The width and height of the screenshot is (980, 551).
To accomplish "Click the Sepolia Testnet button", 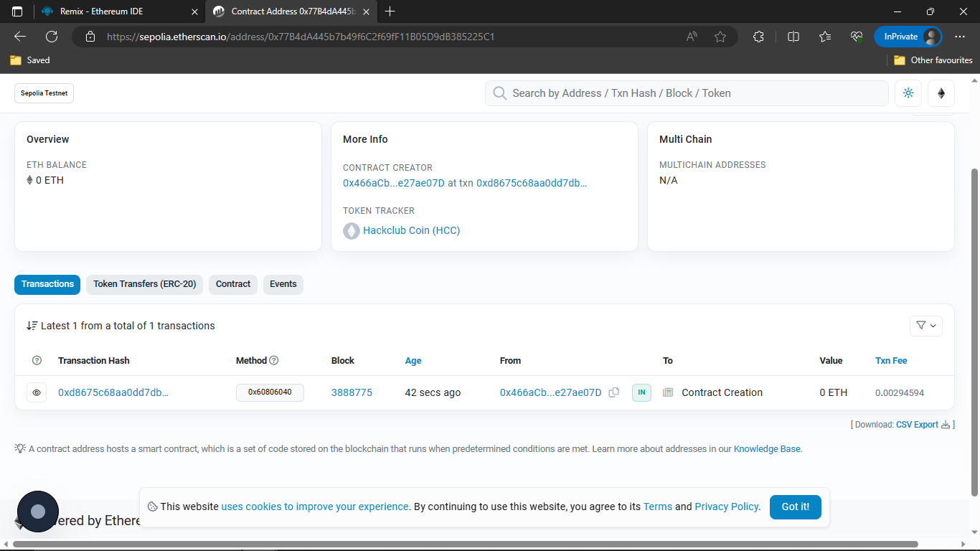I will pos(44,93).
